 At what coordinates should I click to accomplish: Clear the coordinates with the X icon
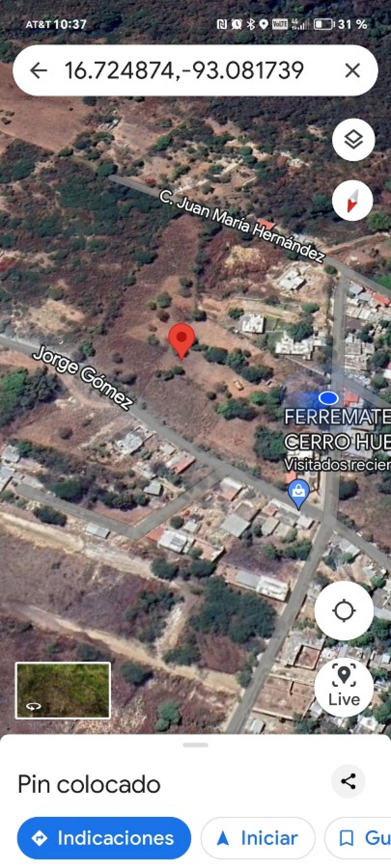click(352, 70)
